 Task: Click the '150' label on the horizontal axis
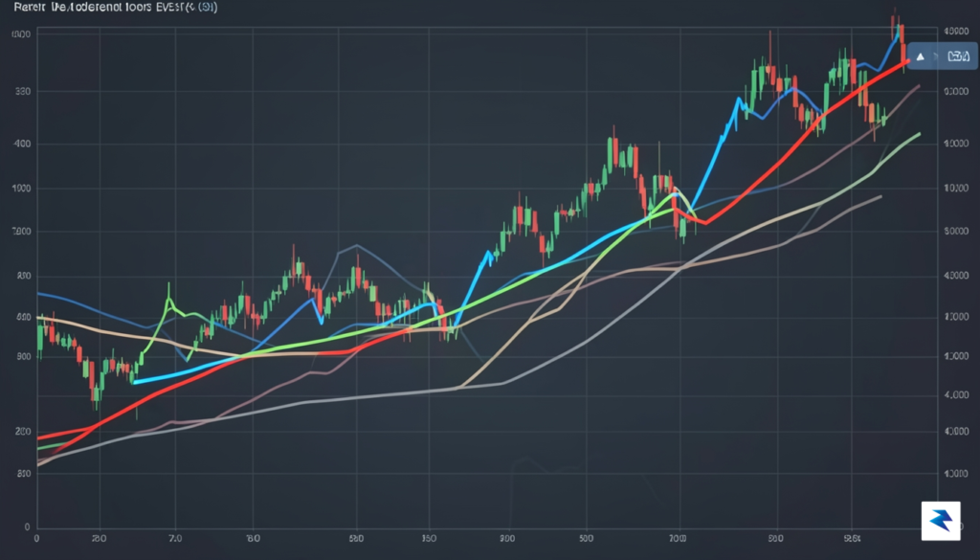click(x=429, y=538)
